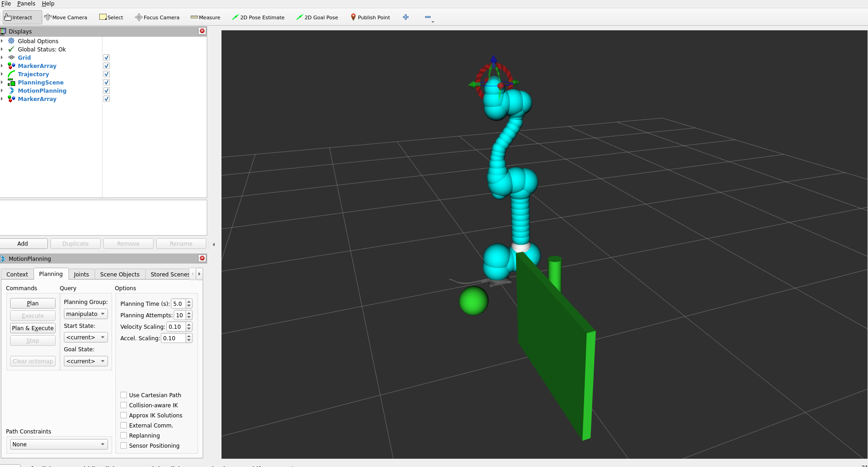Click the blue plus add-tool icon
This screenshot has width=868, height=467.
[x=406, y=17]
